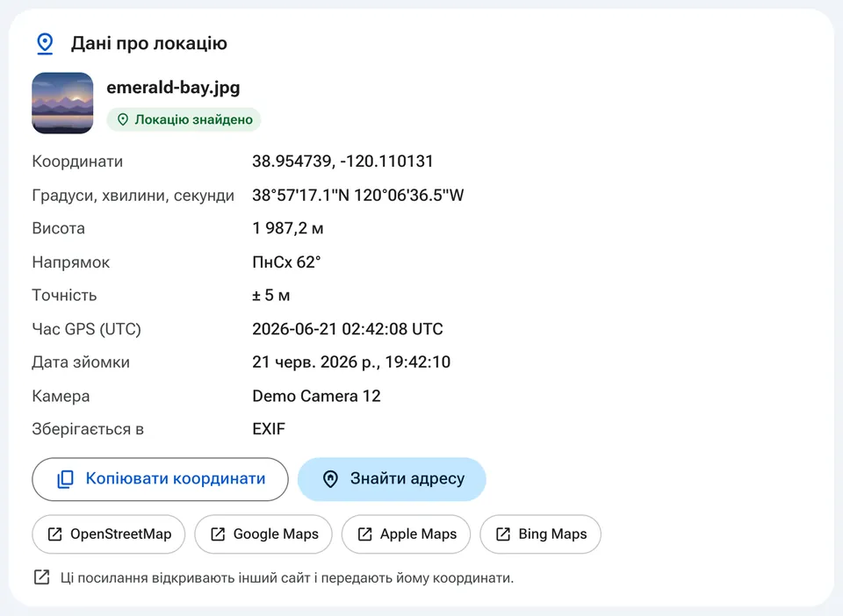843x616 pixels.
Task: Open the location in OpenStreetMap
Action: pyautogui.click(x=109, y=534)
